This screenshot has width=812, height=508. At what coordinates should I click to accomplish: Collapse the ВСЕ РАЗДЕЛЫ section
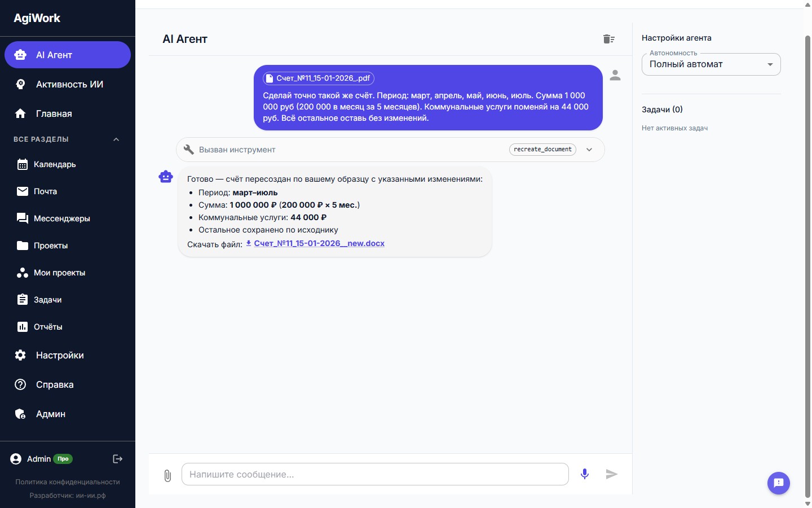tap(116, 139)
